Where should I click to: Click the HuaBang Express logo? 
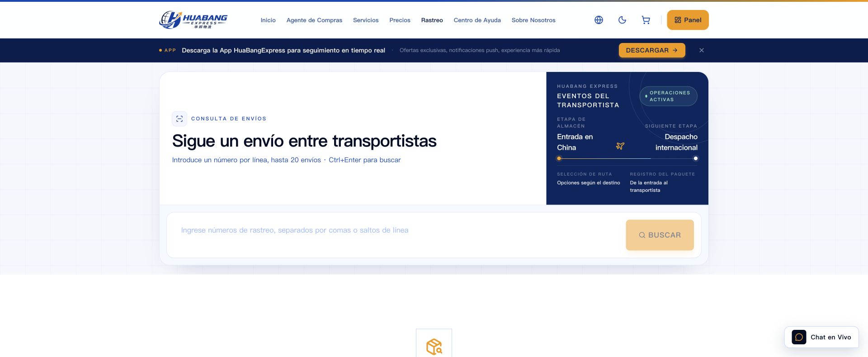pos(193,20)
